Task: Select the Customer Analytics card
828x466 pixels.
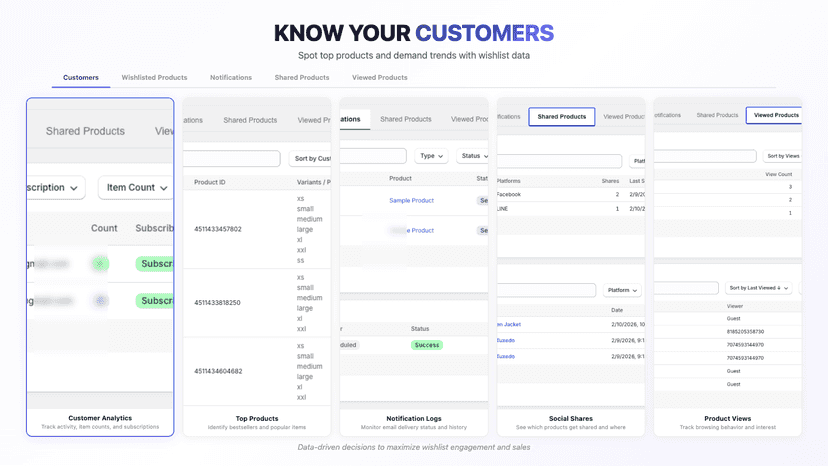Action: pyautogui.click(x=100, y=267)
